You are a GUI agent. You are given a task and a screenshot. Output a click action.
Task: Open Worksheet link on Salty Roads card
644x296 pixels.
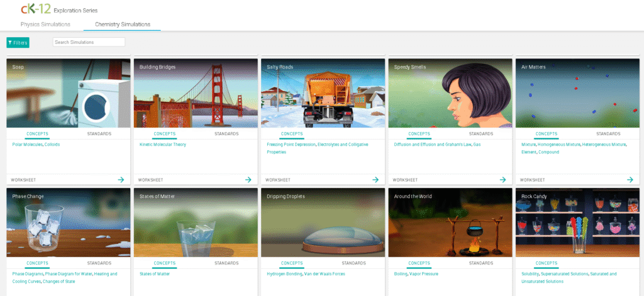278,180
